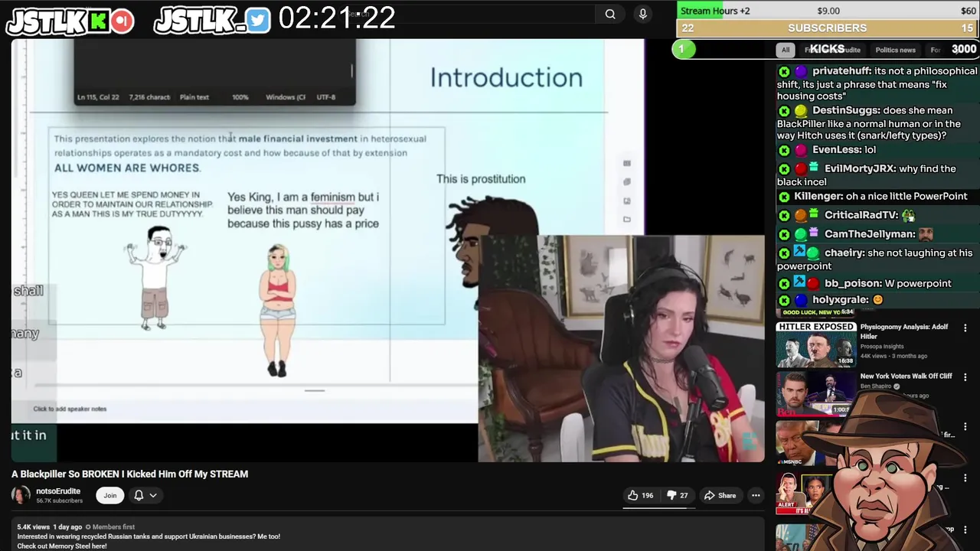Screen dimensions: 980x551
Task: Click the gold SUBSCRIBERS goal bar
Action: (828, 28)
